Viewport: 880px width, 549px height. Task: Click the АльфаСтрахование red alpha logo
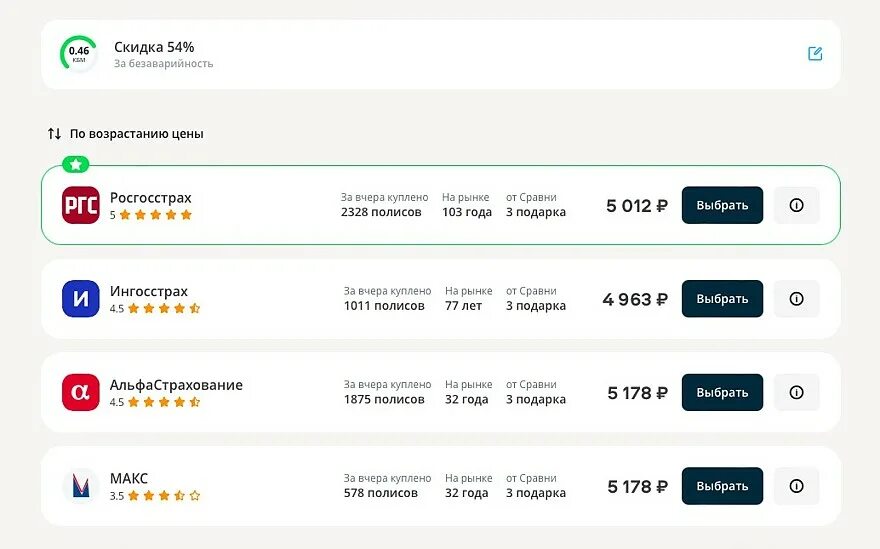[x=81, y=392]
